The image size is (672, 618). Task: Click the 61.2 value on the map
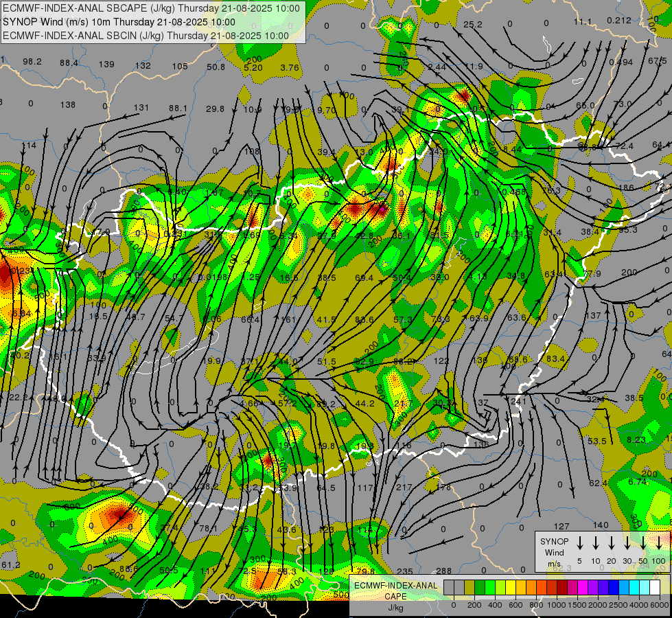[11, 565]
